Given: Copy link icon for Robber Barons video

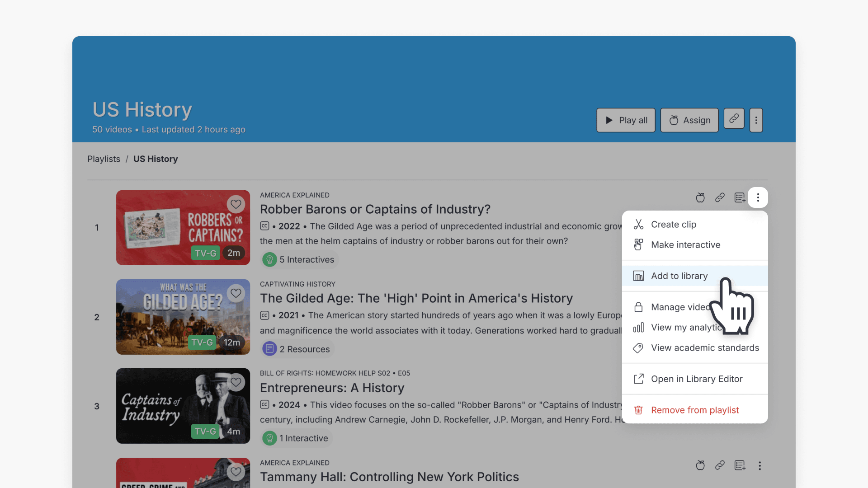Looking at the screenshot, I should tap(720, 197).
